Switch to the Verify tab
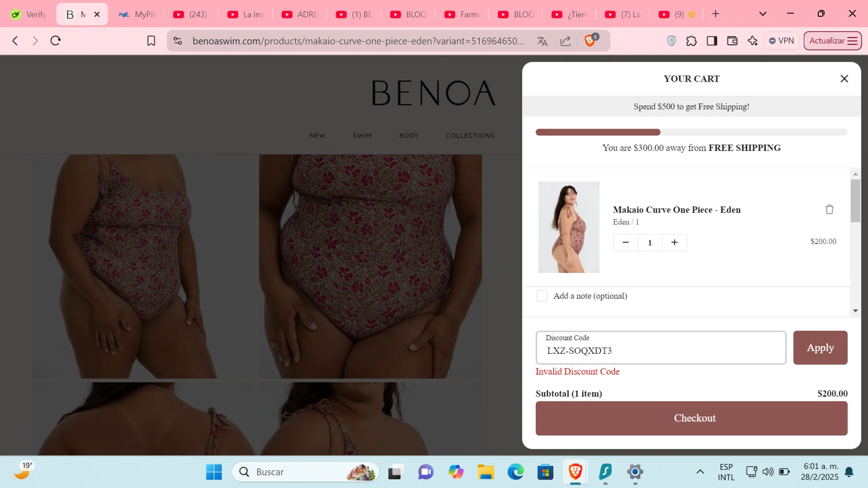 click(28, 14)
